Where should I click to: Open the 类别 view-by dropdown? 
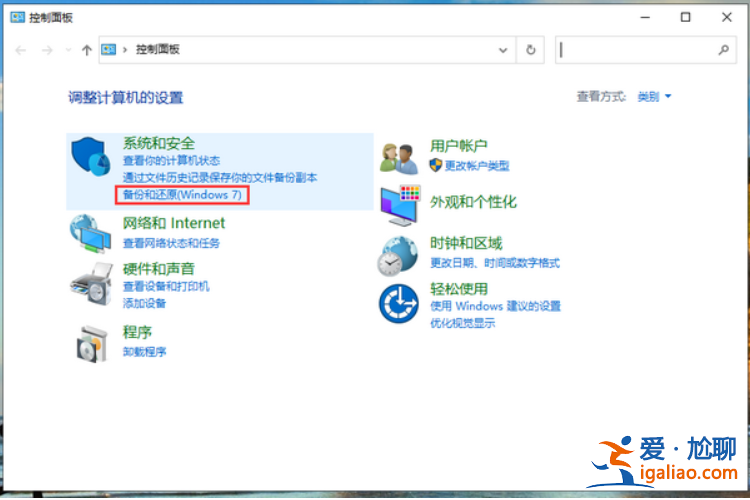pyautogui.click(x=654, y=97)
